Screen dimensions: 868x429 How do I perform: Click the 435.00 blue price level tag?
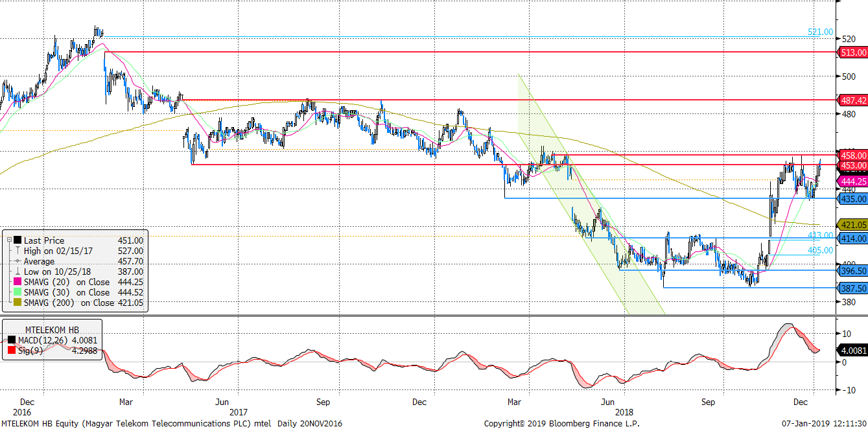853,199
